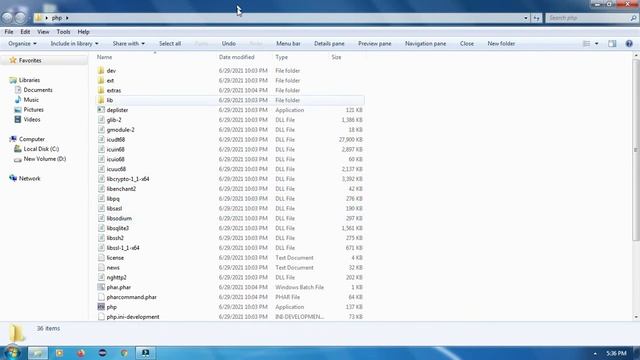Click the Pictures library icon

[18, 109]
